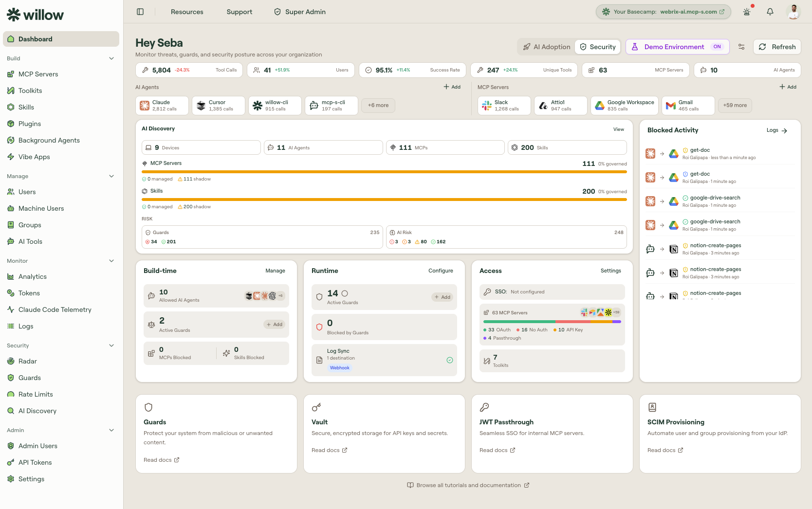Open Read docs for JWT Passthrough

498,450
